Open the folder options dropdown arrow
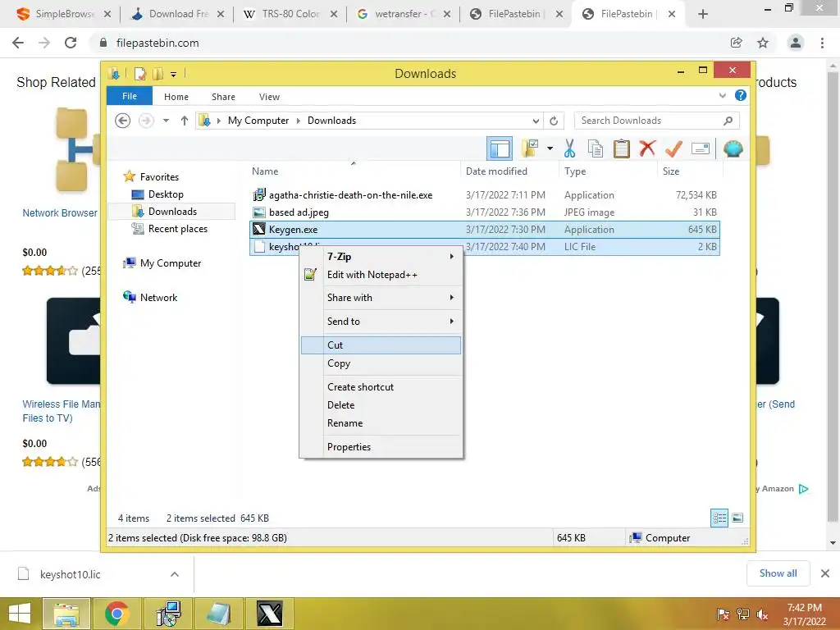Screen dimensions: 840x630 [x=550, y=148]
